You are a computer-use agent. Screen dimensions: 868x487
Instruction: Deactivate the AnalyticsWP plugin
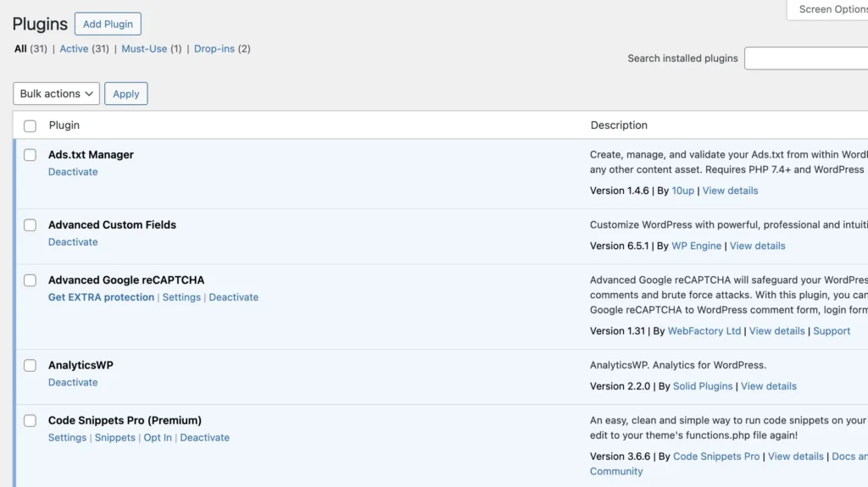(73, 383)
